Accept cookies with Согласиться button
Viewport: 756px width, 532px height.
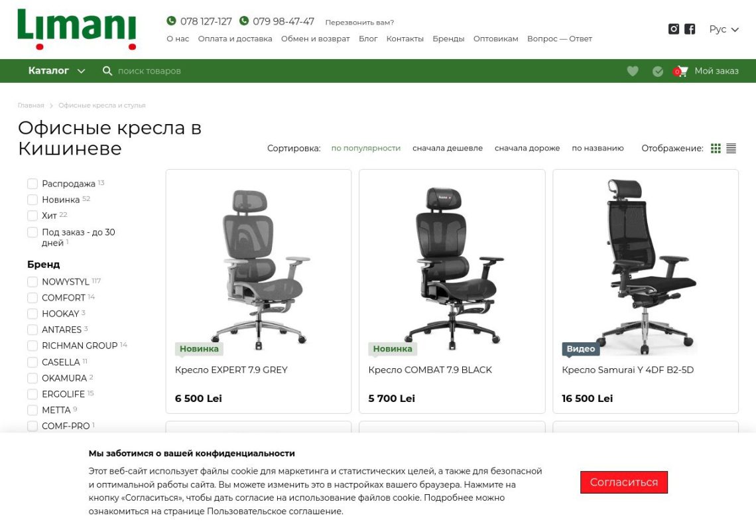pyautogui.click(x=623, y=482)
